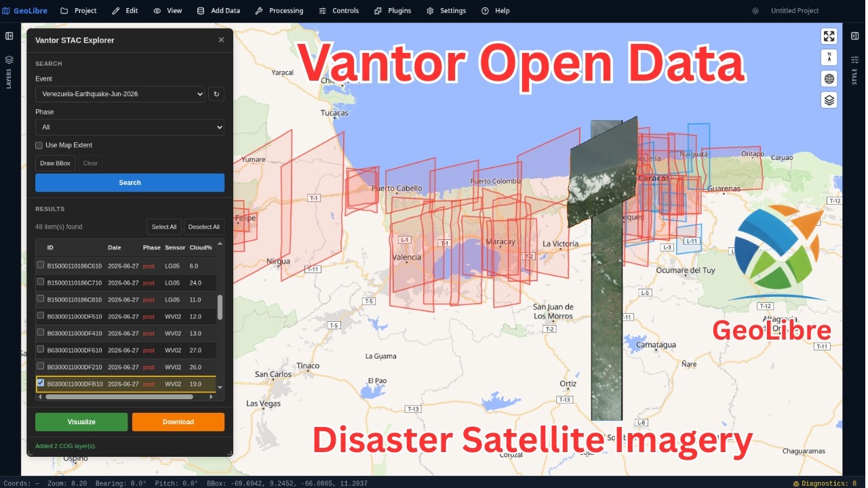Check the row B15000110186C610 checkbox
The height and width of the screenshot is (488, 868).
pyautogui.click(x=41, y=265)
